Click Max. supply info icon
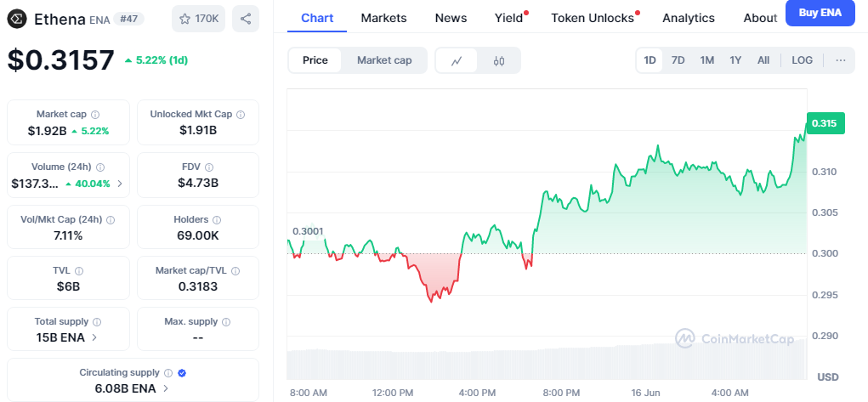Screen dimensions: 868x402 pos(226,322)
